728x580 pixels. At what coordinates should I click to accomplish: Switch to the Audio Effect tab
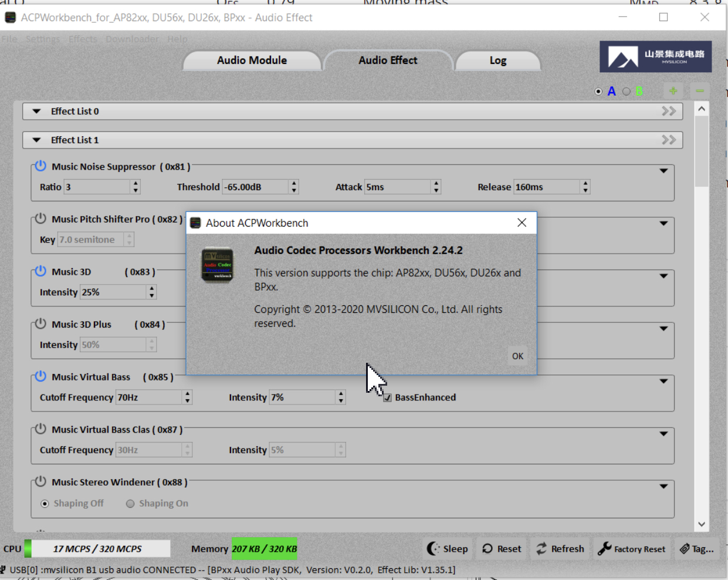(388, 60)
